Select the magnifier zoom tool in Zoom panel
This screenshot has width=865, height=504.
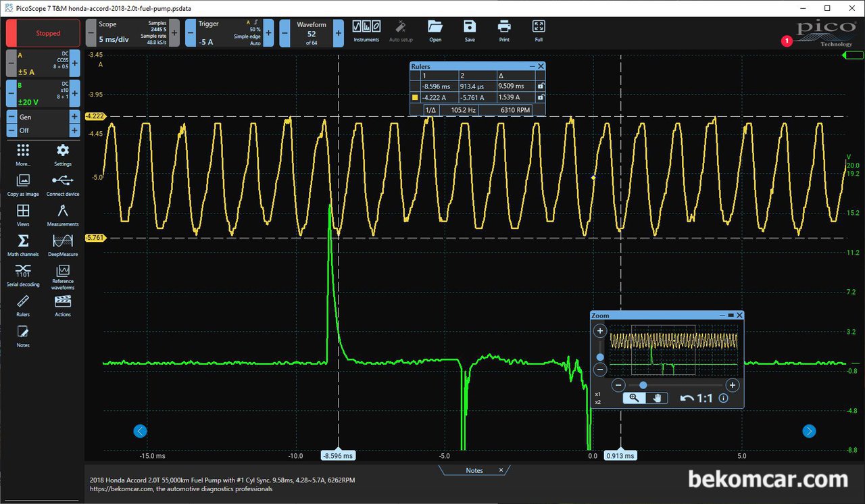634,399
